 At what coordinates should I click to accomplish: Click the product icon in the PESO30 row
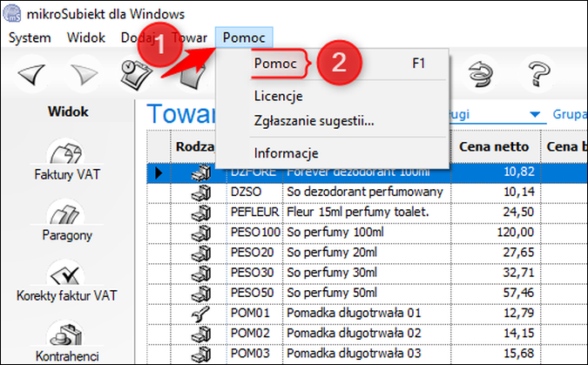tap(200, 274)
